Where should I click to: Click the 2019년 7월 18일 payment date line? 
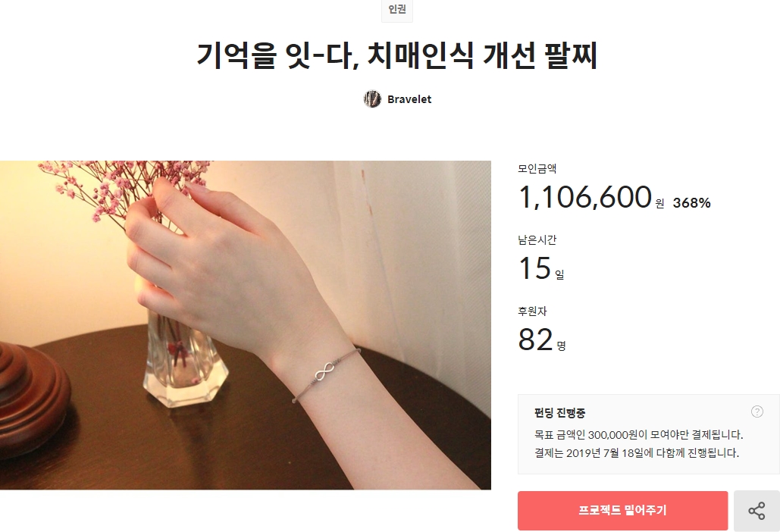(x=637, y=453)
